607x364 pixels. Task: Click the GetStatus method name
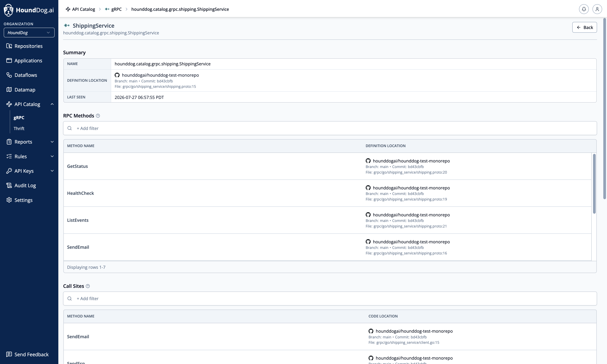(77, 166)
